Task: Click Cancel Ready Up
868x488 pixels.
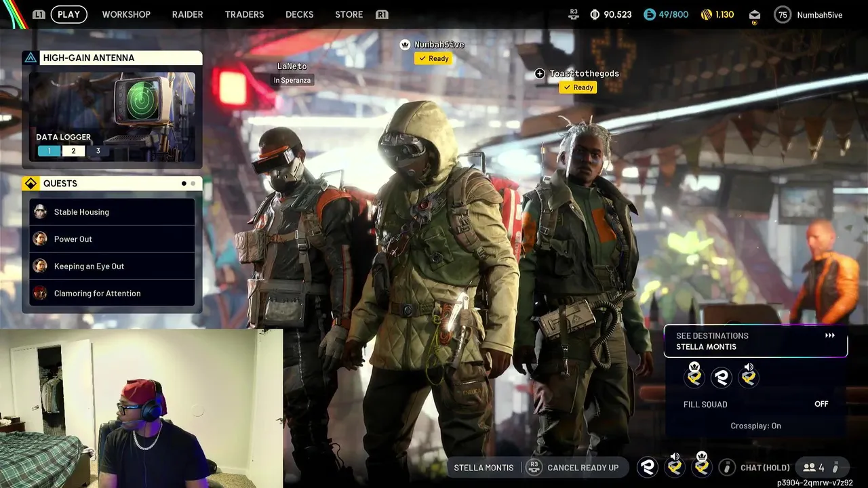Action: click(583, 468)
